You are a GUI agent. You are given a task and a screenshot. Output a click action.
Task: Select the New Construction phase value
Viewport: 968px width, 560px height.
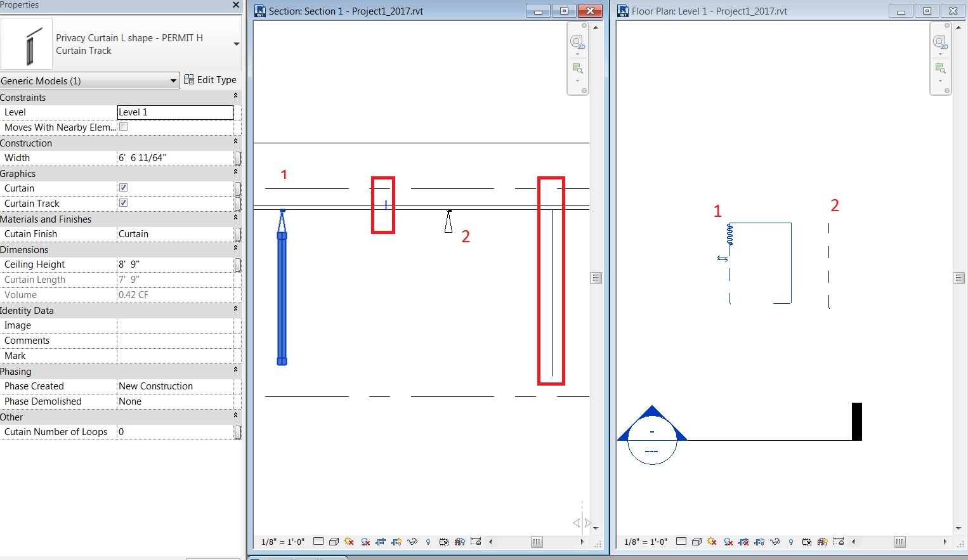coord(155,386)
